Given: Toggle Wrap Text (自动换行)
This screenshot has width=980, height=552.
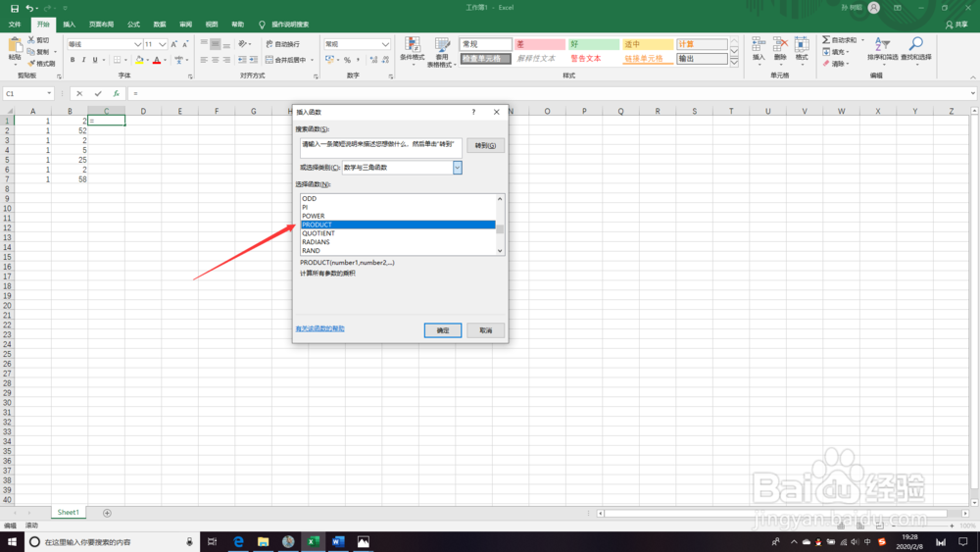Looking at the screenshot, I should 283,44.
